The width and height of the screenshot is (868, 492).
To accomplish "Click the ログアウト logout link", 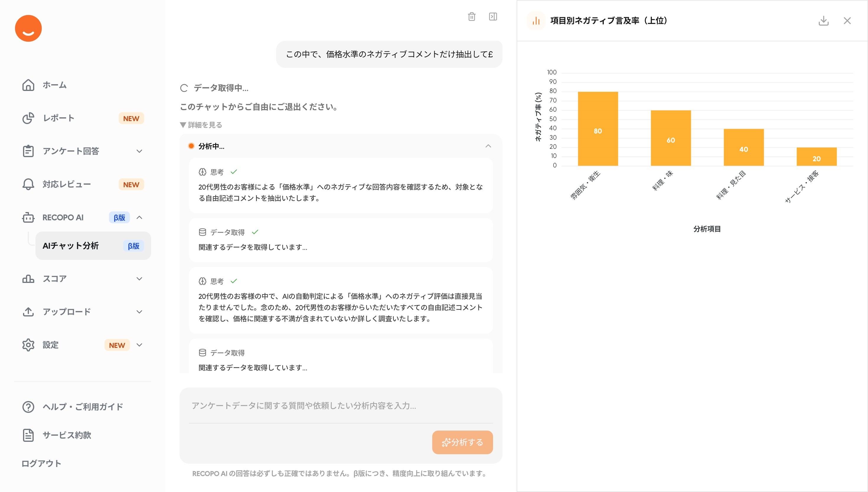I will coord(41,464).
